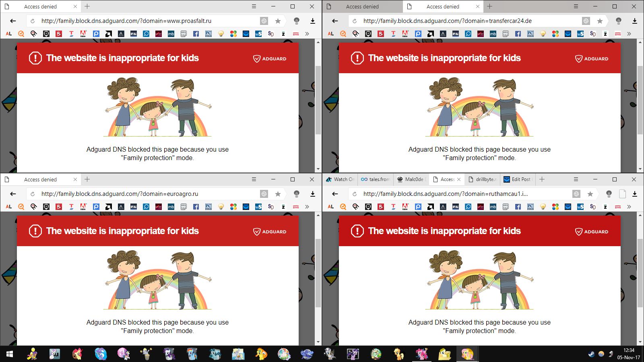Click the Adguard logo on the euroagro.ru block page
This screenshot has height=362, width=644.
(x=270, y=232)
